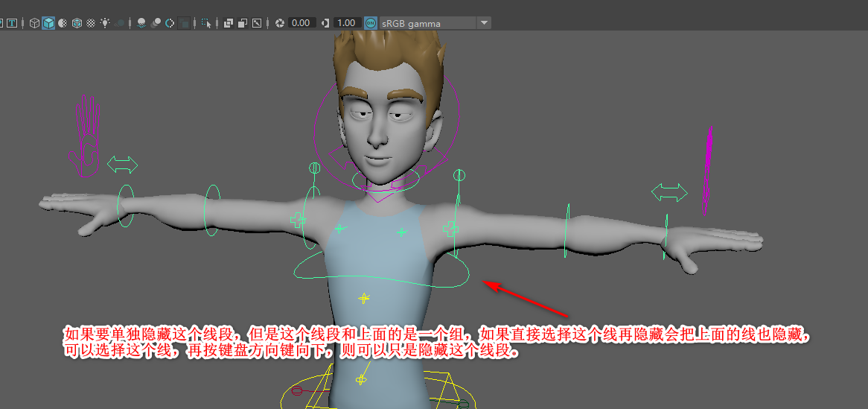Click the exposure value field 0.00
Screen dimensions: 868x409
(301, 23)
